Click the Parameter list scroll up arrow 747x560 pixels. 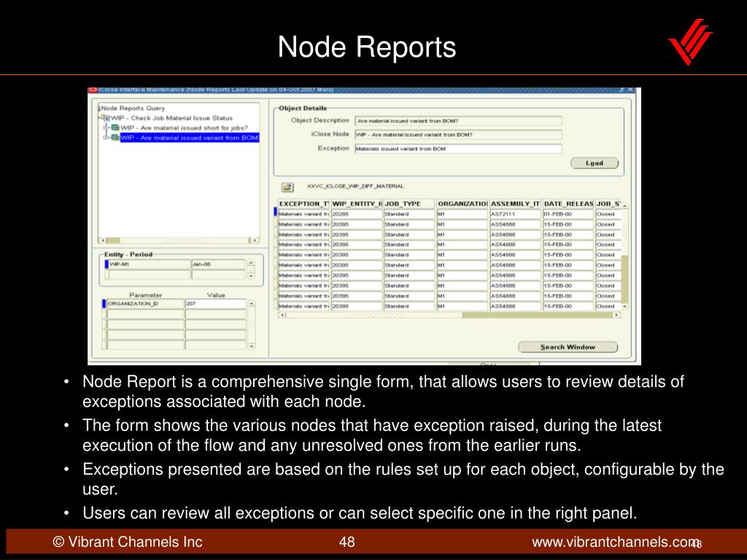(x=252, y=304)
